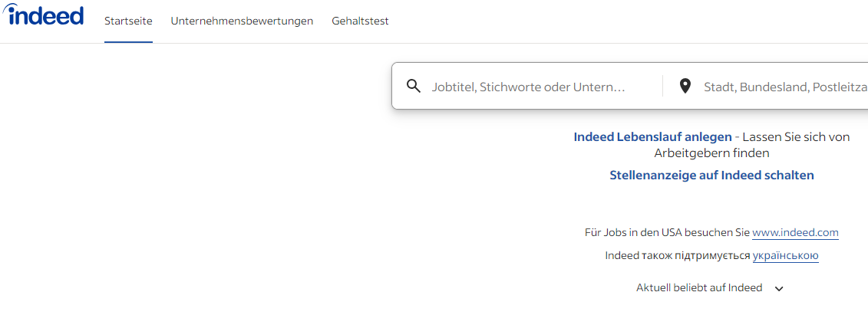The image size is (868, 315).
Task: Click the chevron arrow beside Aktuell beliebt
Action: [x=779, y=289]
